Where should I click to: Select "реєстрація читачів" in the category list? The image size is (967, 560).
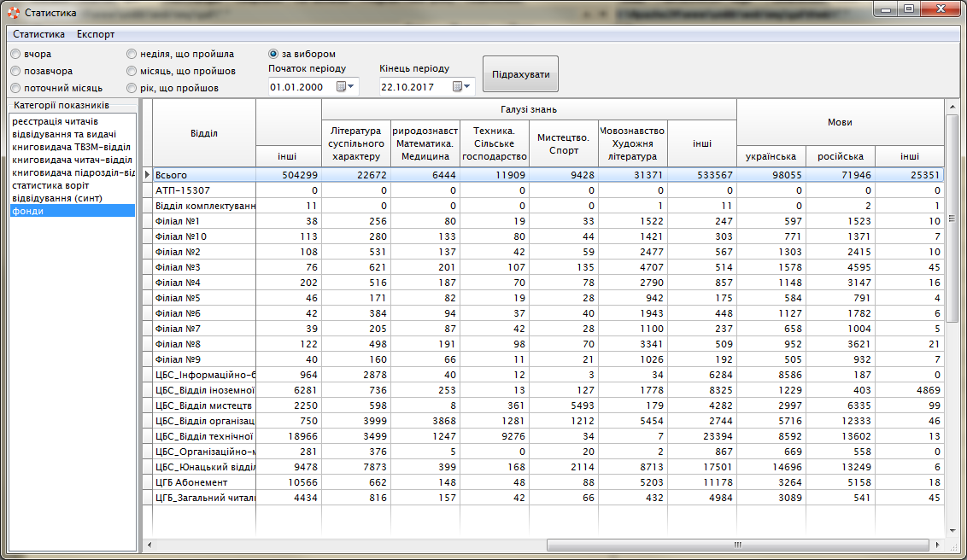(x=55, y=121)
